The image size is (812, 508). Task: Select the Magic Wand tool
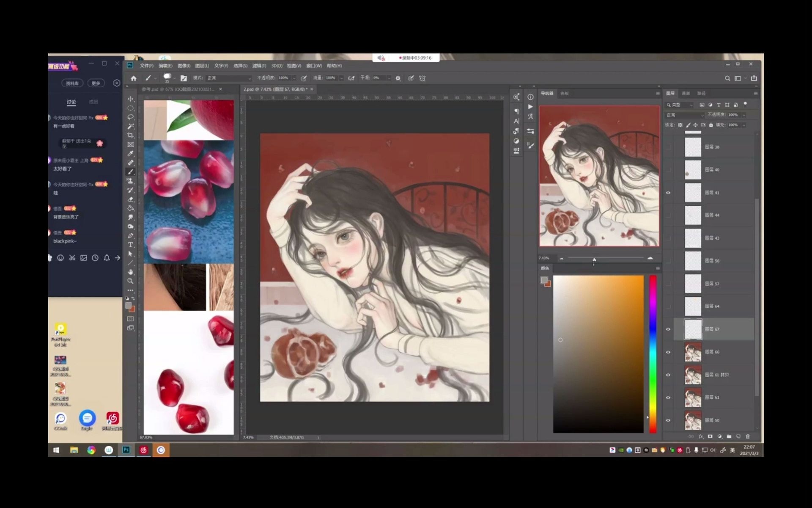pos(130,126)
